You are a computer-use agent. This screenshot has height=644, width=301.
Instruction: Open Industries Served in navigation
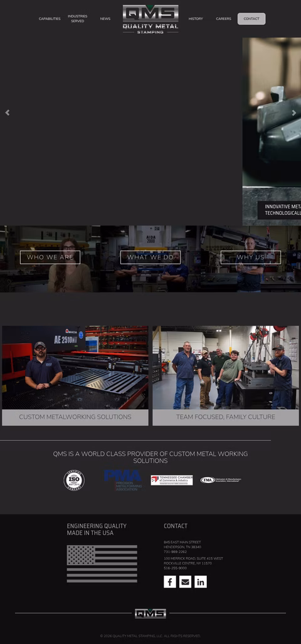click(77, 19)
